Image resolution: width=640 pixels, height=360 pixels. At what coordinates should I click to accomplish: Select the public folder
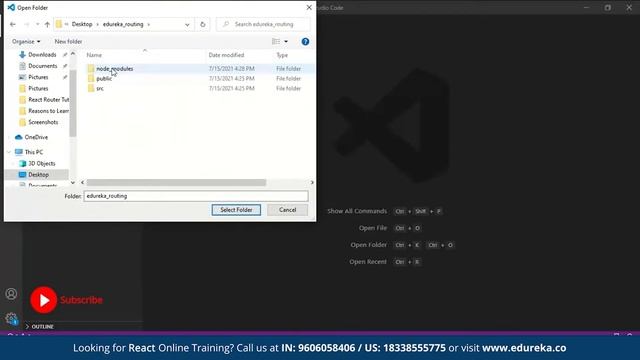pos(104,78)
